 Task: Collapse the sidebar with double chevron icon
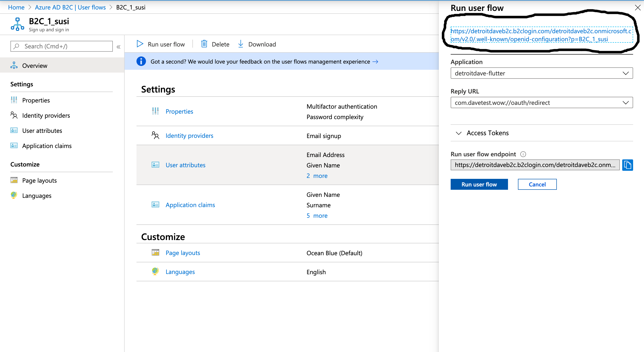[118, 47]
